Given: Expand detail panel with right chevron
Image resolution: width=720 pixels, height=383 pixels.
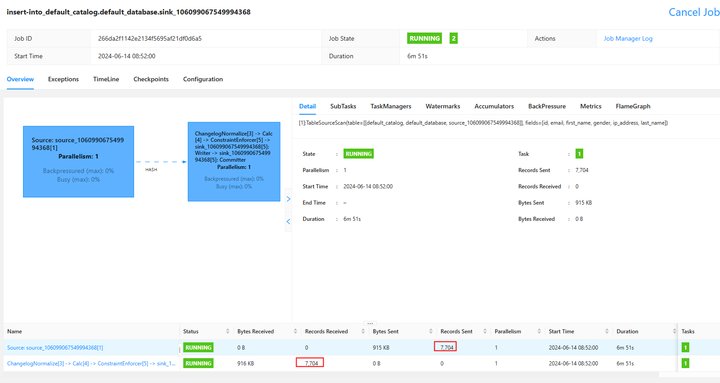Looking at the screenshot, I should click(288, 199).
